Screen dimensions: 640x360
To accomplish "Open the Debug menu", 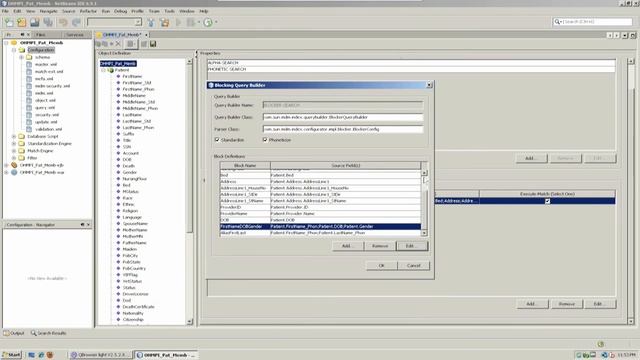I will click(120, 11).
